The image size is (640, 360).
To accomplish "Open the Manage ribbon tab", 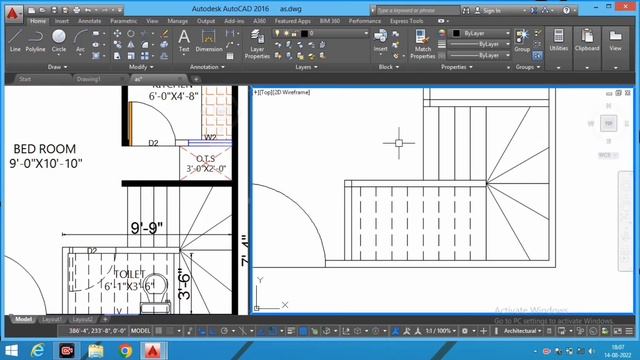I will pos(178,21).
